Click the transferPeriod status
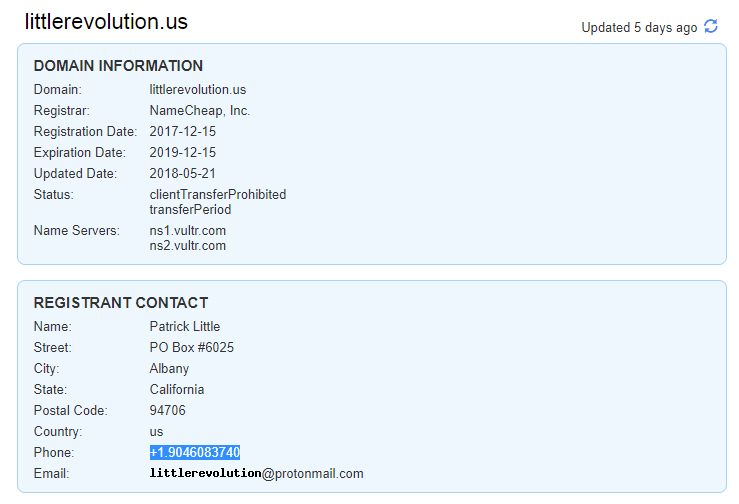 coord(190,210)
